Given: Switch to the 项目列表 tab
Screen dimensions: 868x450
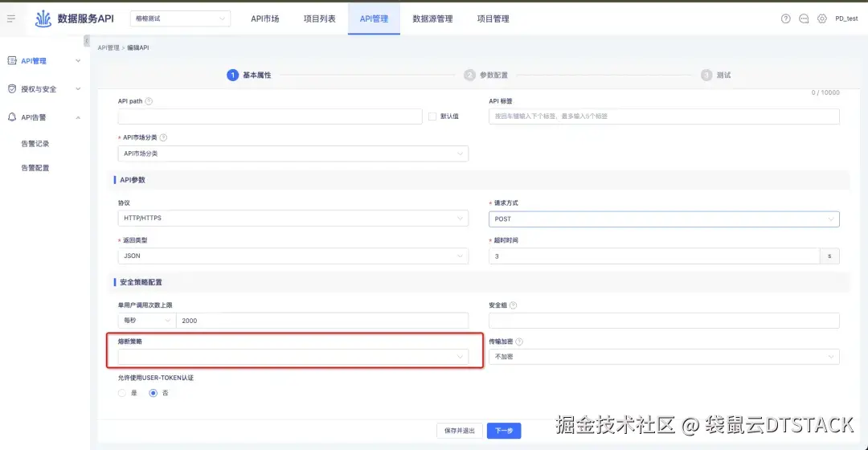Looking at the screenshot, I should [x=319, y=18].
